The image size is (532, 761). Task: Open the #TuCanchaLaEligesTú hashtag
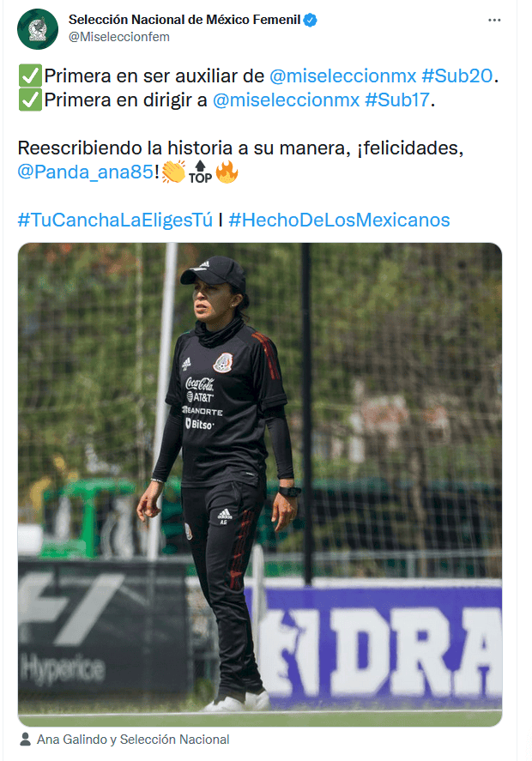pos(116,220)
